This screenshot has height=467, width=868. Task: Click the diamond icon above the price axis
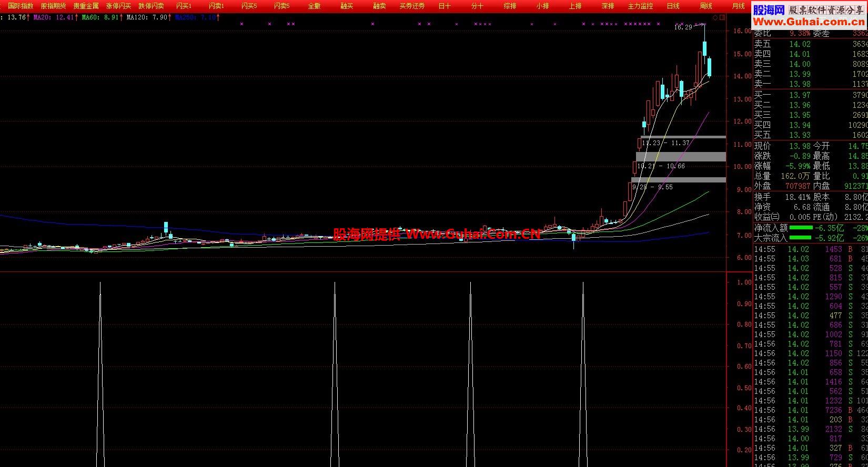715,18
